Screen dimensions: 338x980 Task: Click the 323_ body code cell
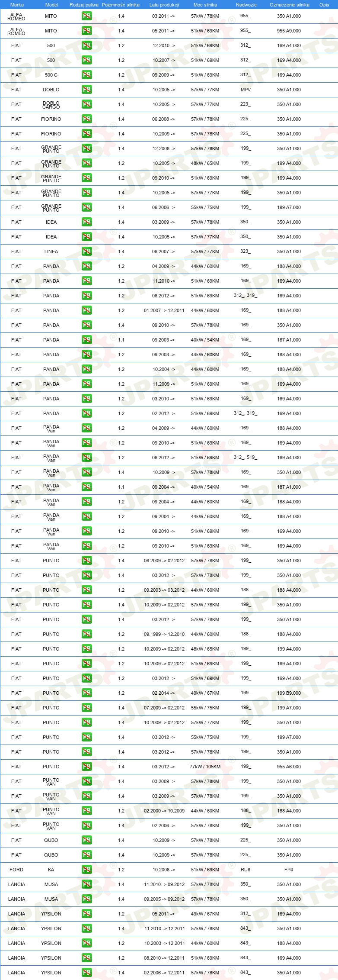[x=246, y=251]
